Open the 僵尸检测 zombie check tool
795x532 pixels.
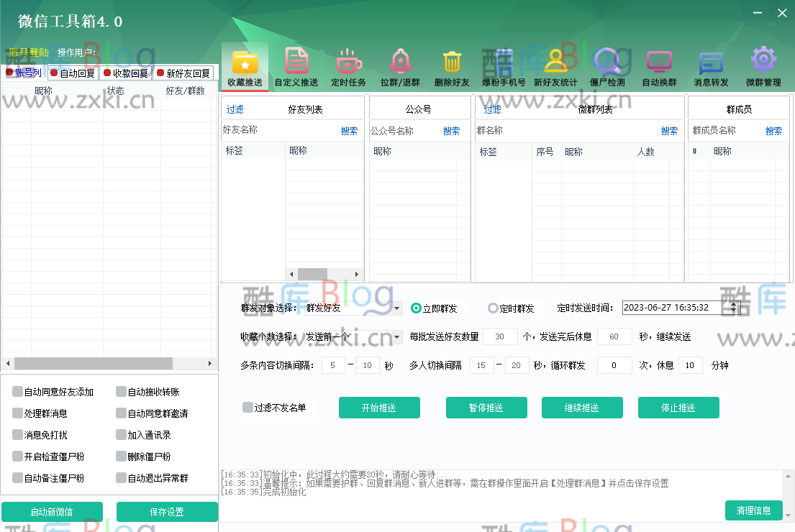click(x=607, y=66)
